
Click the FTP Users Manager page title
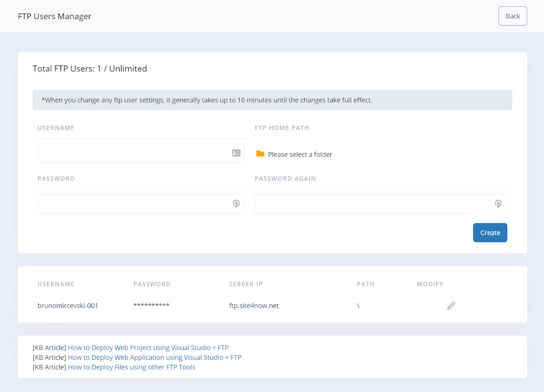tap(54, 16)
